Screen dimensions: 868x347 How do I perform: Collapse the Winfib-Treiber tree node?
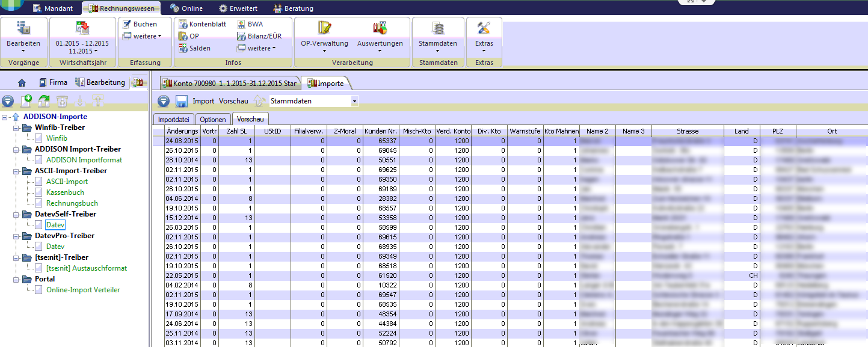(16, 127)
